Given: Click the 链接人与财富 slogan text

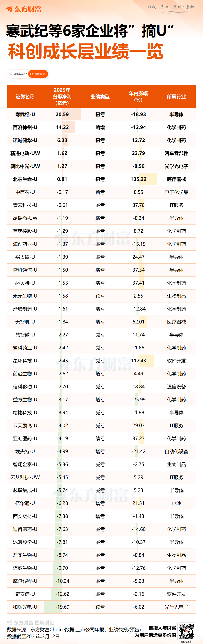Looking at the screenshot, I should [x=162, y=628].
